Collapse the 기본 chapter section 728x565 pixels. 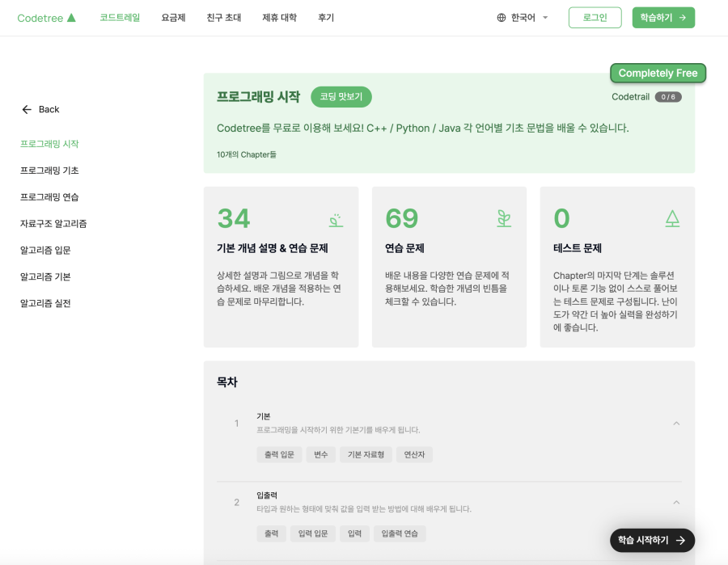pos(676,423)
